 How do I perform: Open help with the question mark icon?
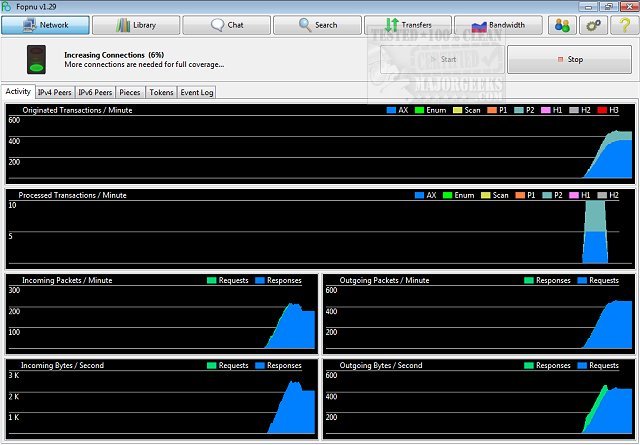(x=624, y=25)
